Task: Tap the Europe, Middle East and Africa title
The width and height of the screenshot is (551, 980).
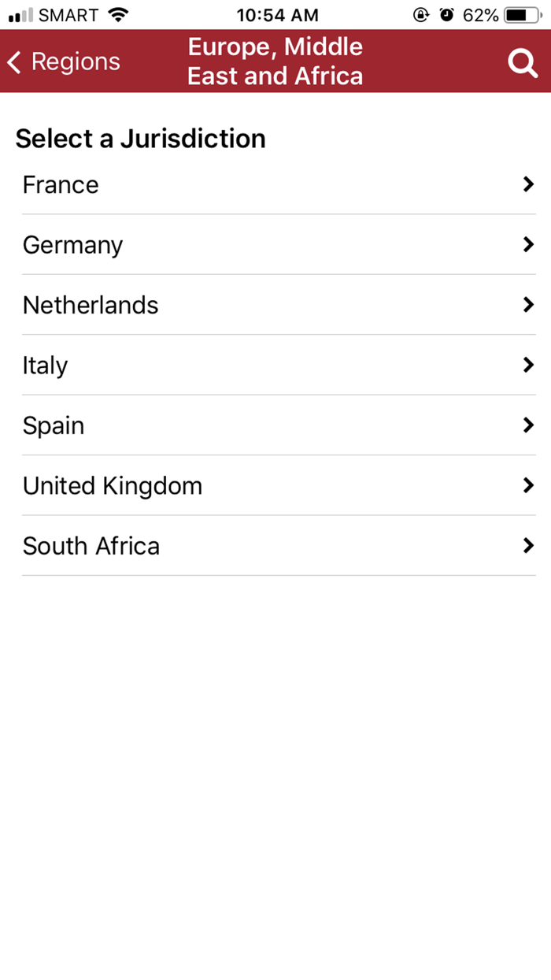Action: click(275, 61)
